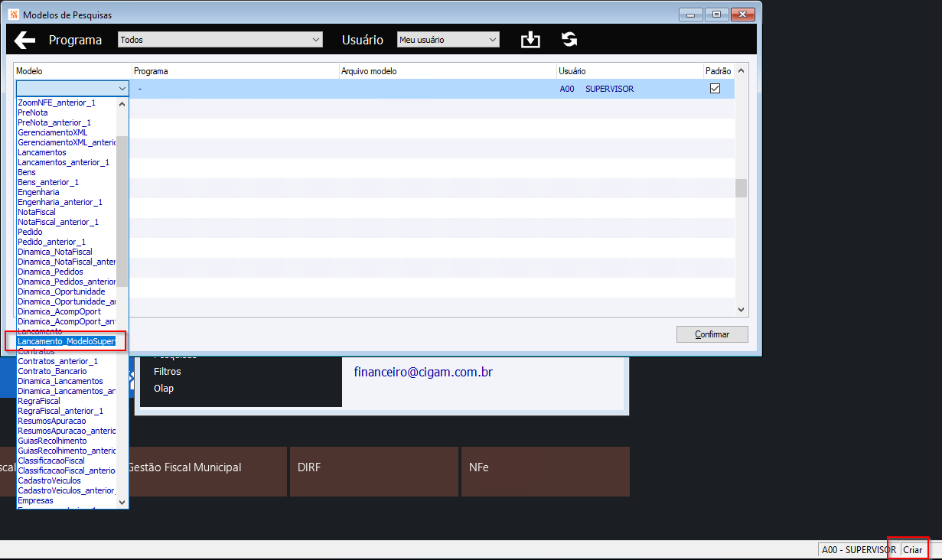942x560 pixels.
Task: Click the Padrão column header
Action: (x=718, y=71)
